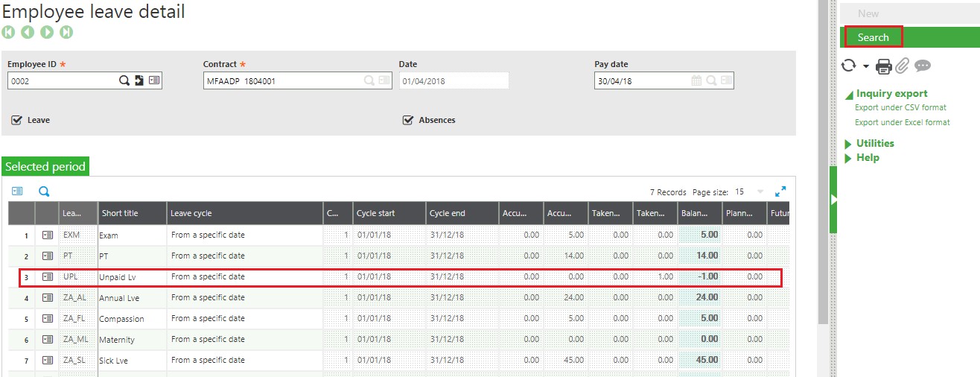Uncheck the Absences checkbox
This screenshot has width=980, height=377.
point(407,120)
